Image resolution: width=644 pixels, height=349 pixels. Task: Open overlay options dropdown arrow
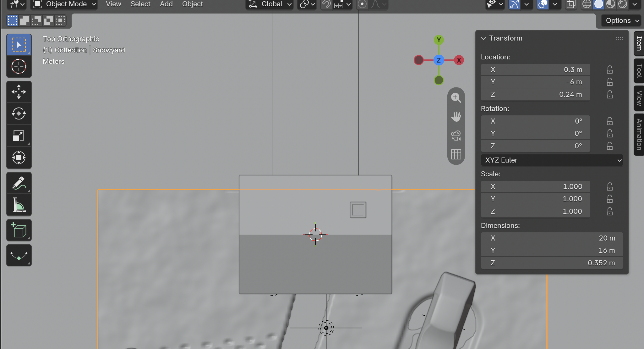pos(555,4)
